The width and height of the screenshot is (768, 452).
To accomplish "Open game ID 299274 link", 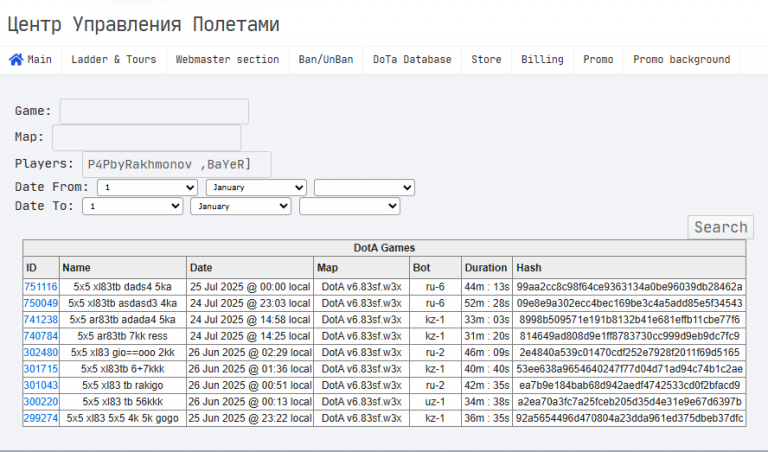I will coord(41,419).
